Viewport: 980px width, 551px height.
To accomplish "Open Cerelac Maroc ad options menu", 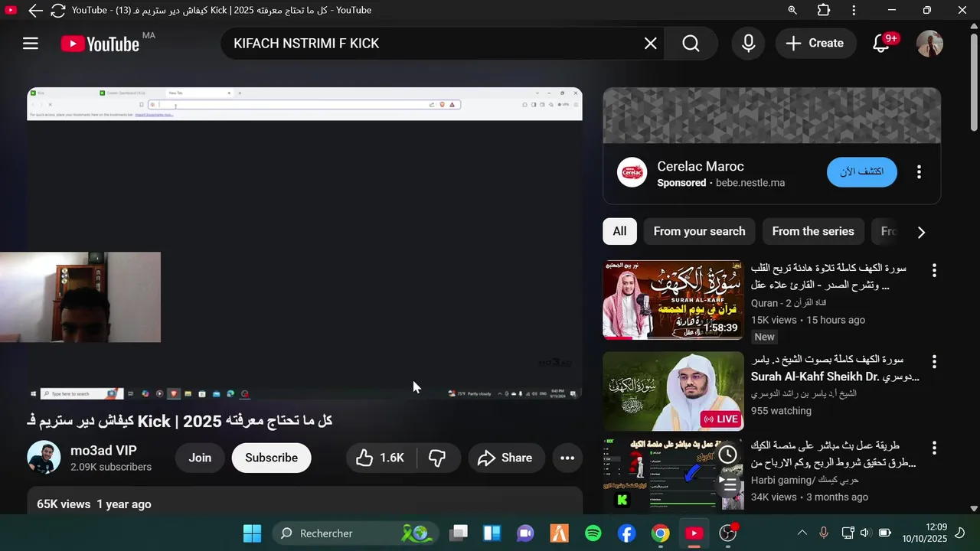I will coord(919,172).
